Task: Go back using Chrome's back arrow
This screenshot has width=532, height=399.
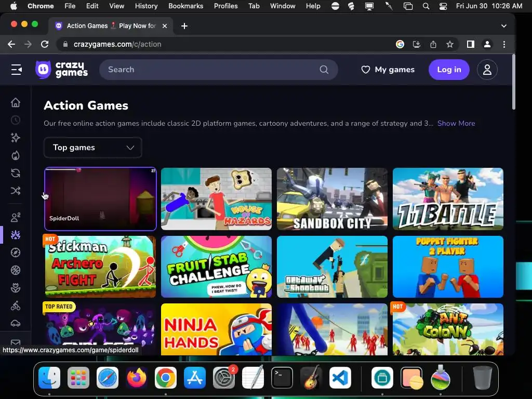Action: (11, 44)
